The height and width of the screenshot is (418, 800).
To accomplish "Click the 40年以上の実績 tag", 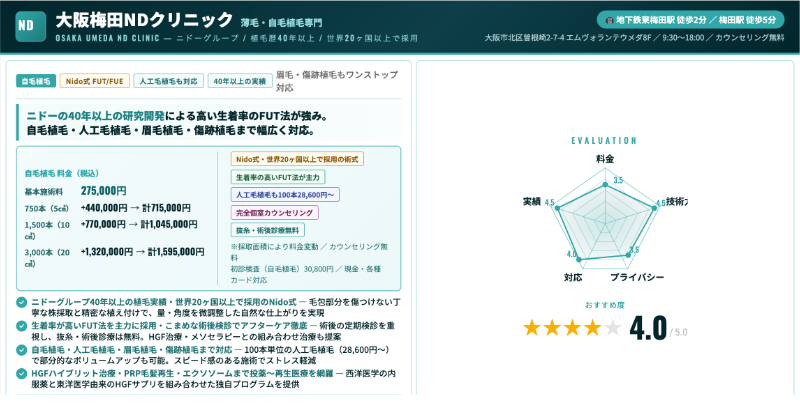I will pos(238,81).
